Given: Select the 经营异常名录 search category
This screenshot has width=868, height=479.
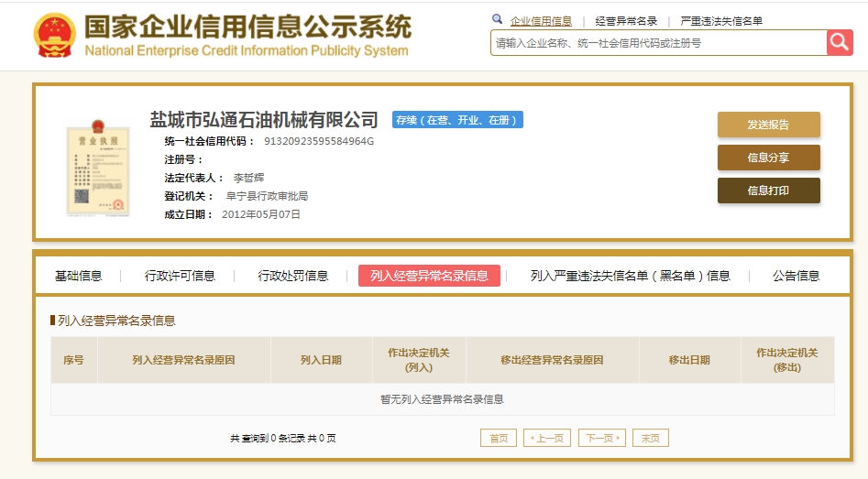Looking at the screenshot, I should click(626, 21).
